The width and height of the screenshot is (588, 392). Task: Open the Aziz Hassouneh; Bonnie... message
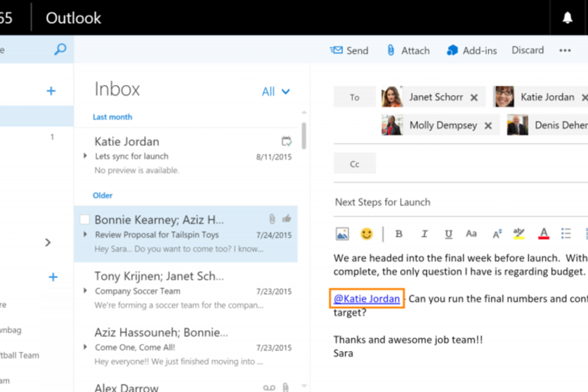pos(187,346)
